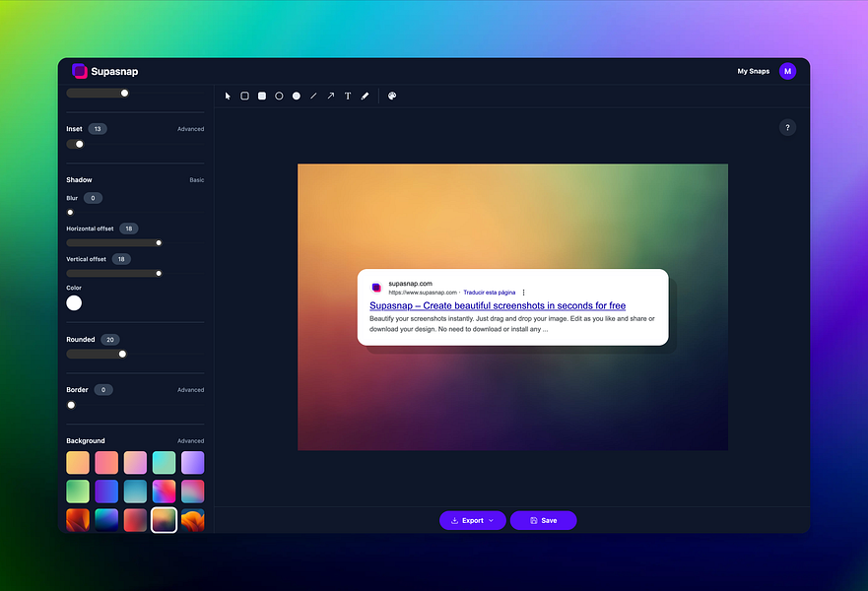868x591 pixels.
Task: Select the light purple gradient background
Action: click(193, 463)
